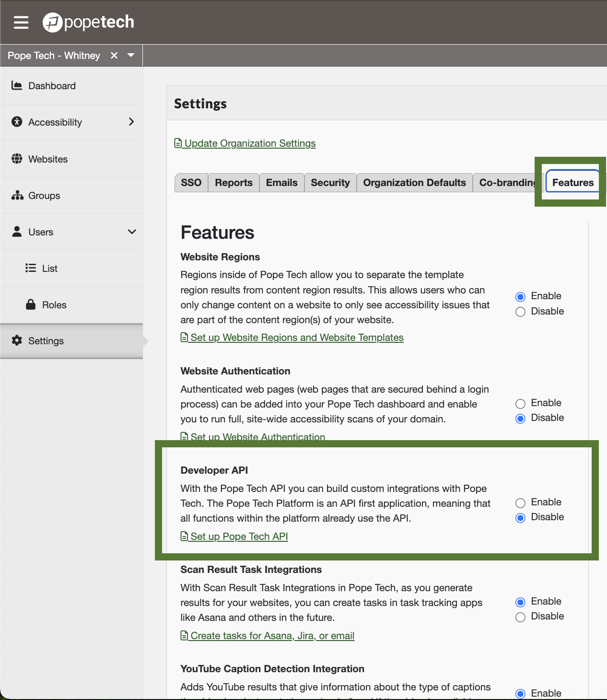607x700 pixels.
Task: Go to Dashboard in the sidebar
Action: [72, 86]
